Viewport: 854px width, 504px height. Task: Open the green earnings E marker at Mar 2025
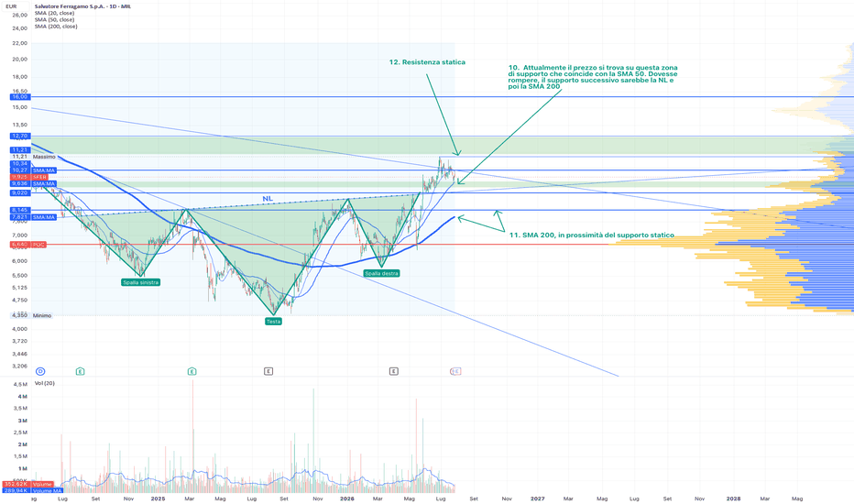click(192, 372)
